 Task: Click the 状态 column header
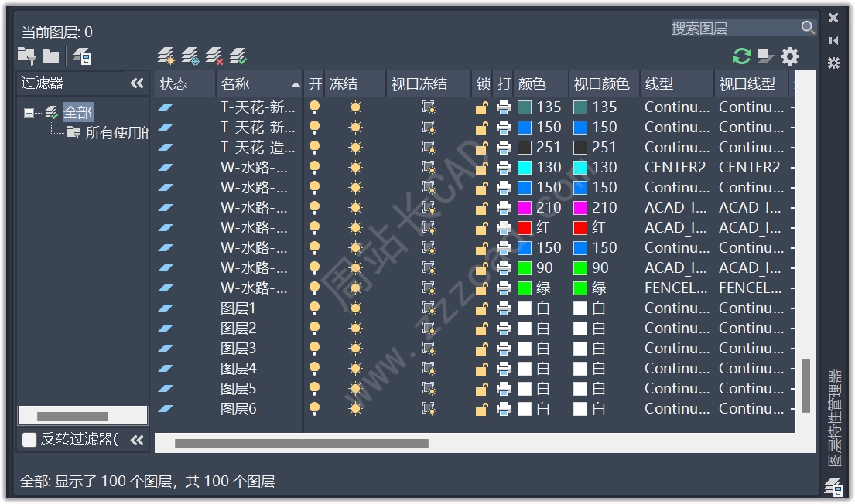[184, 84]
